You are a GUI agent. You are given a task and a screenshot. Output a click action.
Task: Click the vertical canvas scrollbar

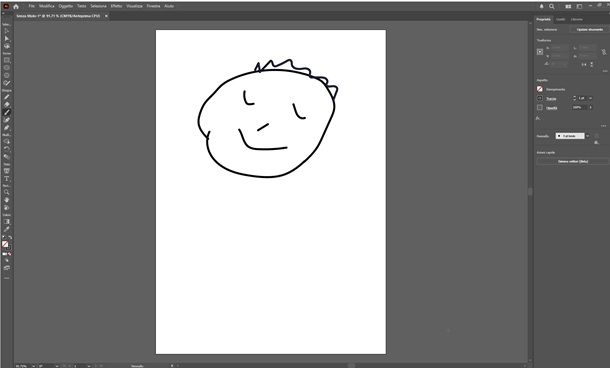click(x=529, y=192)
